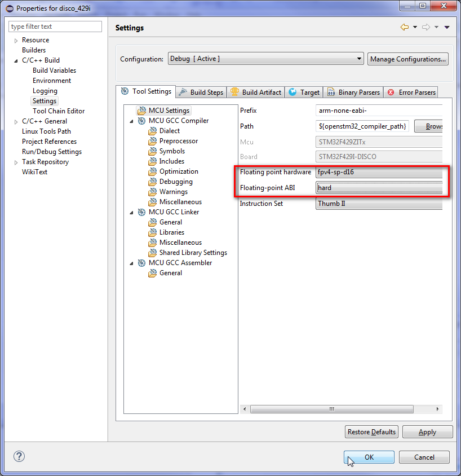Select the Optimization compiler settings
461x476 pixels.
pyautogui.click(x=178, y=171)
